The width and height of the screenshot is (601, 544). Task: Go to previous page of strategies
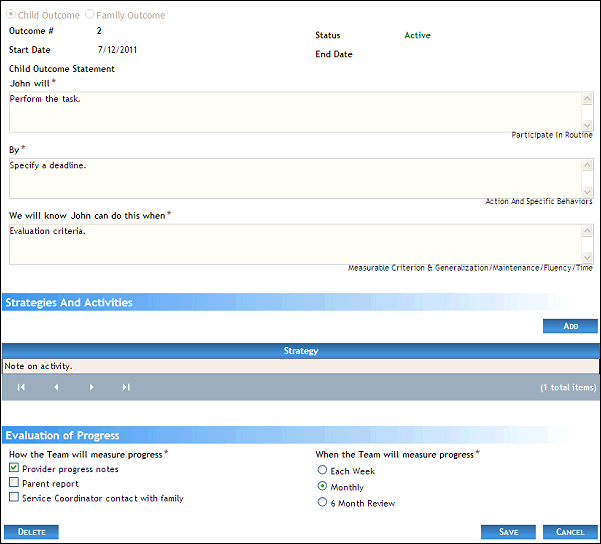[x=56, y=387]
